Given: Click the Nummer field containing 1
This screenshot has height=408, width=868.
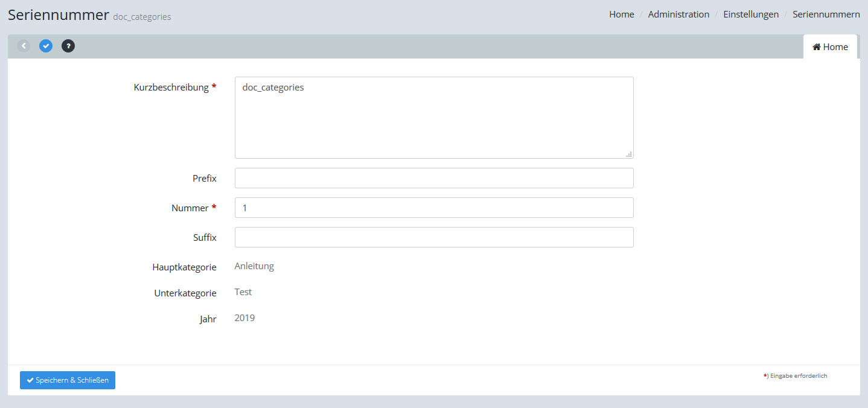Looking at the screenshot, I should coord(433,208).
